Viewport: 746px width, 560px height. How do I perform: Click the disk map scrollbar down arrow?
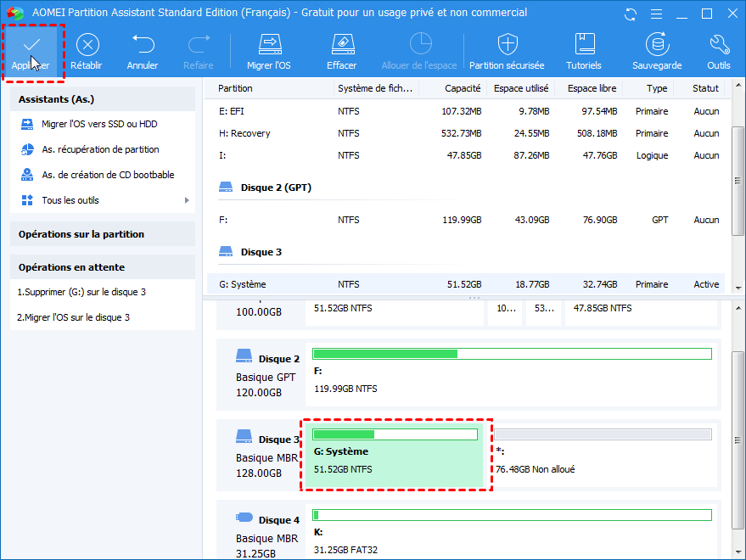click(x=738, y=552)
